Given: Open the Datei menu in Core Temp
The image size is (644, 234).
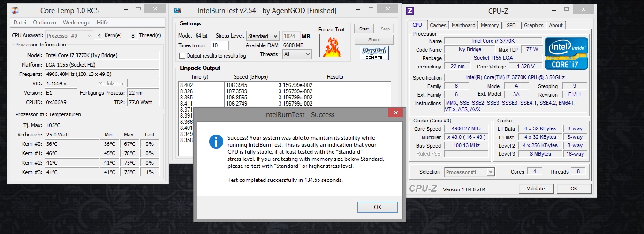Looking at the screenshot, I should pyautogui.click(x=20, y=23).
